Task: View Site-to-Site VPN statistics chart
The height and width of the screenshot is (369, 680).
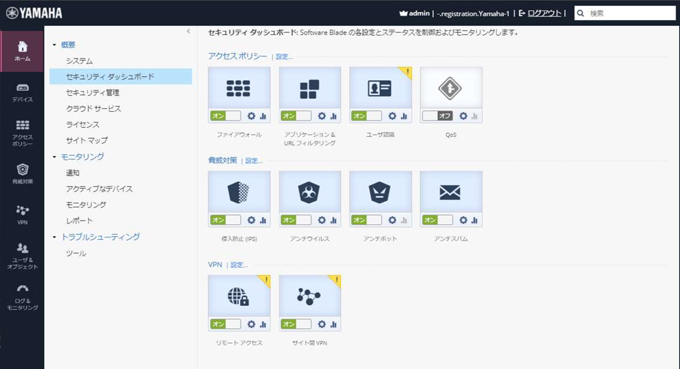Action: pyautogui.click(x=333, y=324)
